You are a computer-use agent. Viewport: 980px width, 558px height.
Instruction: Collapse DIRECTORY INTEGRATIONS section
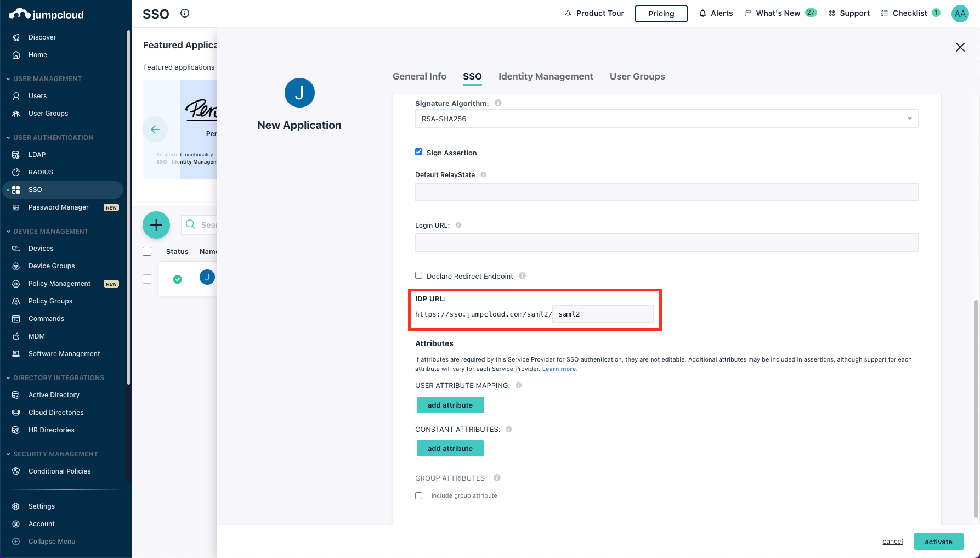point(55,378)
